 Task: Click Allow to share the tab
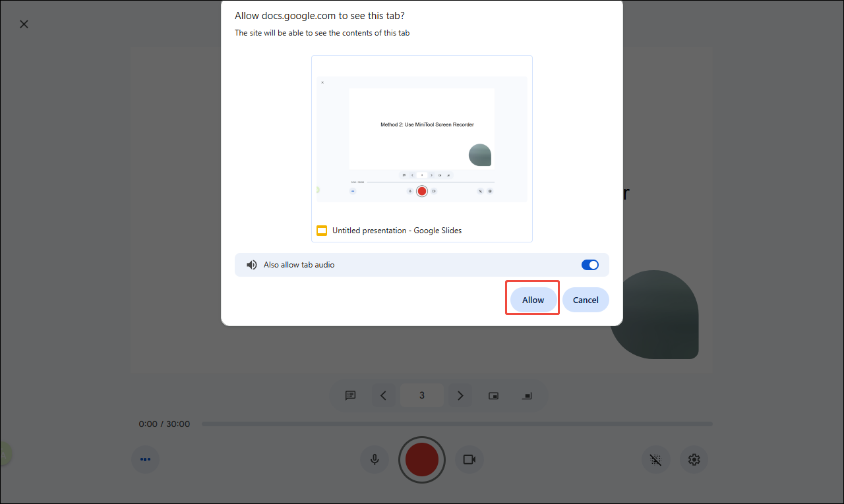tap(532, 299)
